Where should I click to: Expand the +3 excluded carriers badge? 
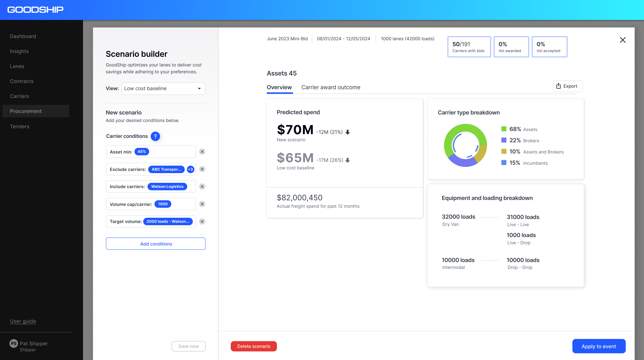pos(191,169)
